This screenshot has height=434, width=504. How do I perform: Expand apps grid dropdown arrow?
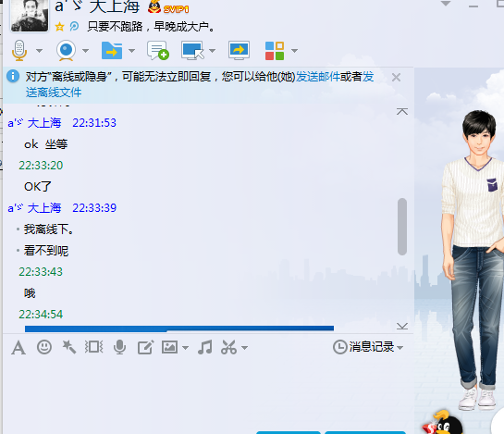coord(294,51)
